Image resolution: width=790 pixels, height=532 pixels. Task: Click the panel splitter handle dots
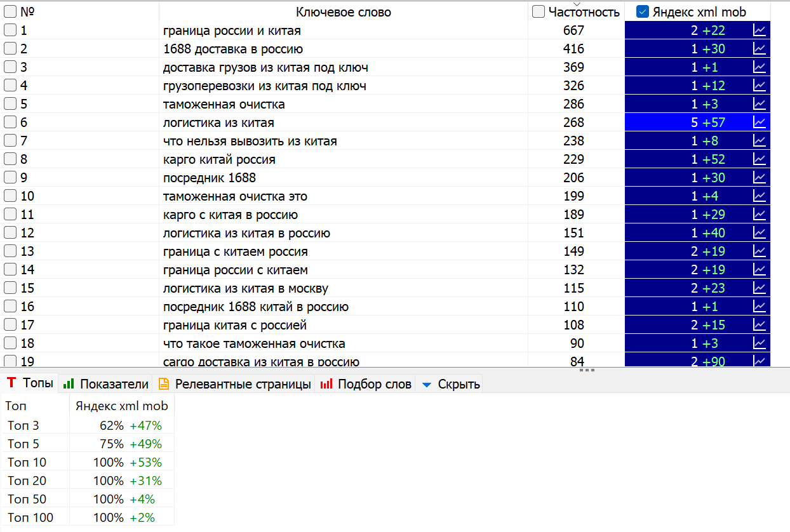coord(587,369)
